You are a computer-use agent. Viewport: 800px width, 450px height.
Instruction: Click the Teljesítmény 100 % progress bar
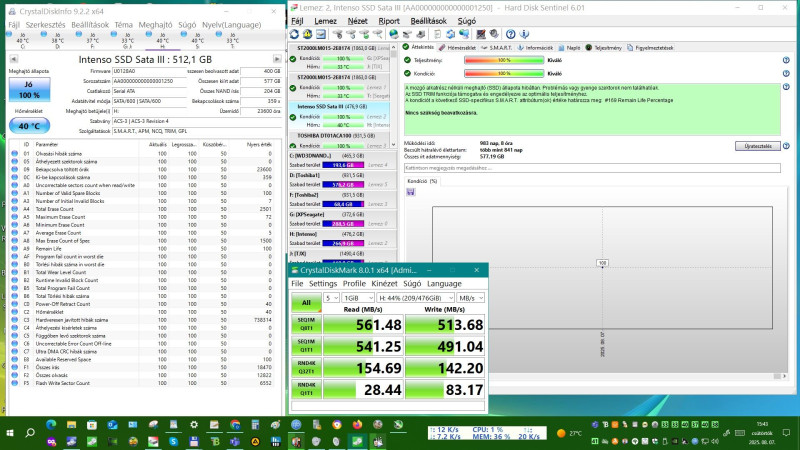[x=504, y=60]
